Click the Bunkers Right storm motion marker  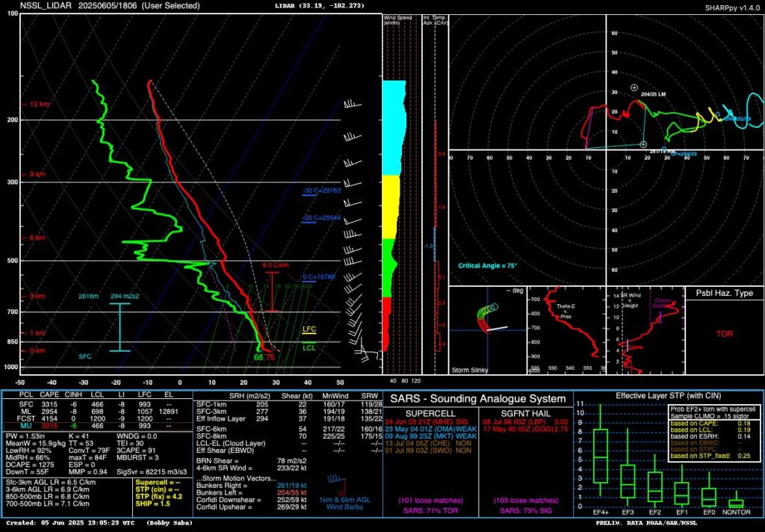[643, 146]
